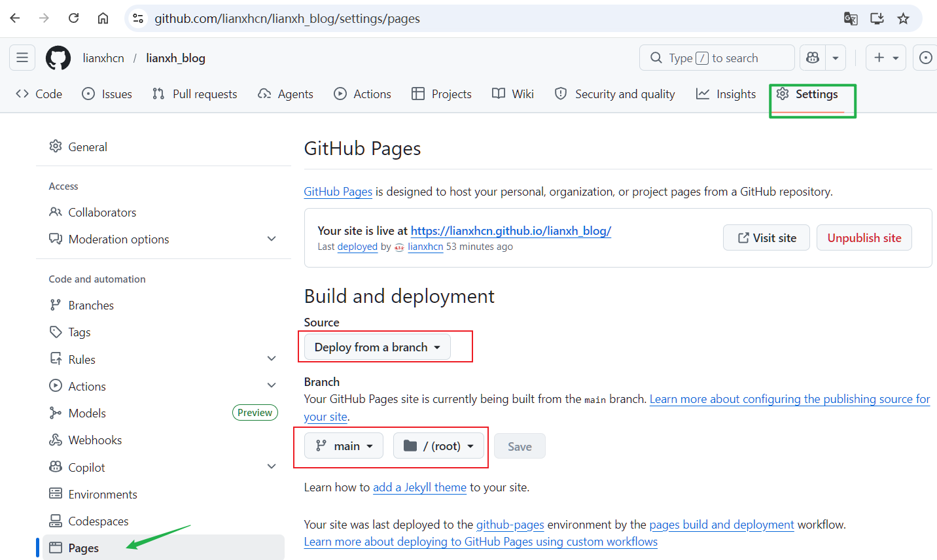This screenshot has height=560, width=937.
Task: Click the install app icon in address bar
Action: 877,18
